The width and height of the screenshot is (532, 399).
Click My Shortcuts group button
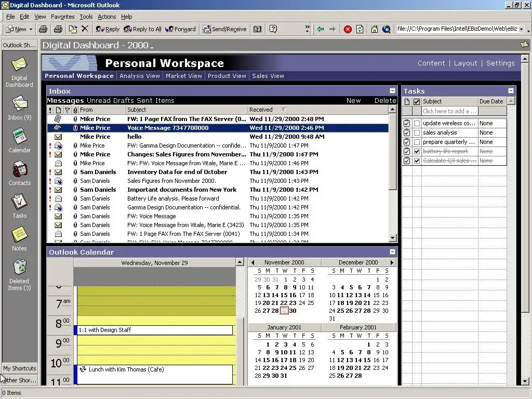(x=20, y=368)
